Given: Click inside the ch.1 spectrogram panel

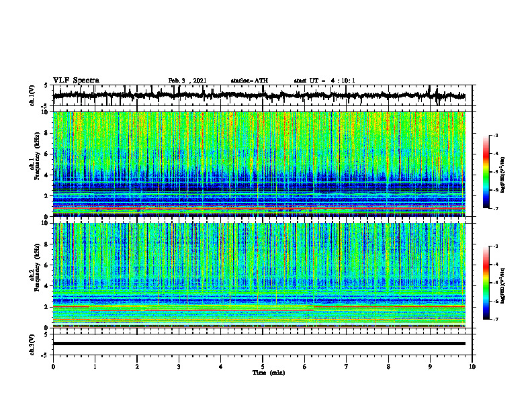Looking at the screenshot, I should 259,164.
